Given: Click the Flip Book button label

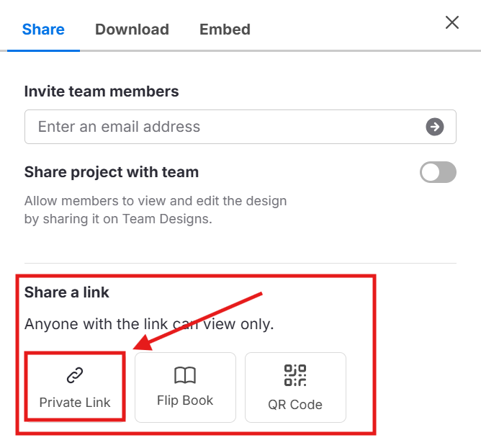Looking at the screenshot, I should click(185, 400).
